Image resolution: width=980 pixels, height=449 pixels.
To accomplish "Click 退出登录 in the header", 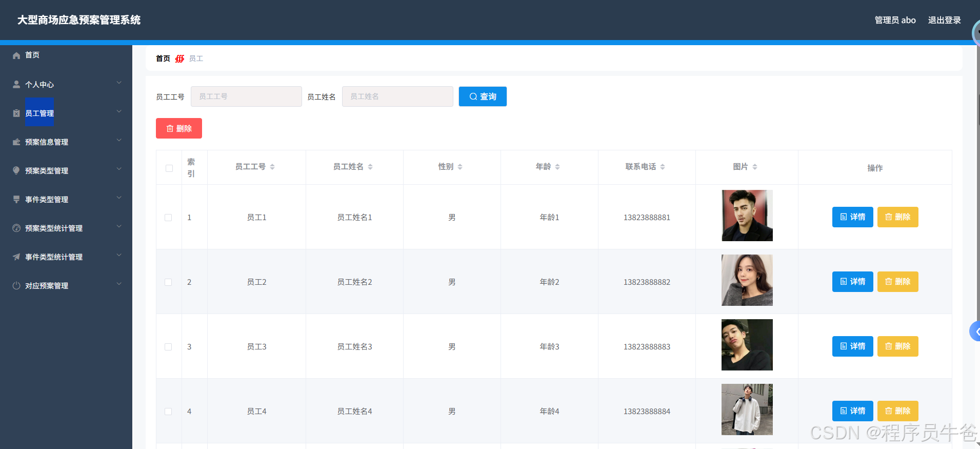I will [x=944, y=20].
